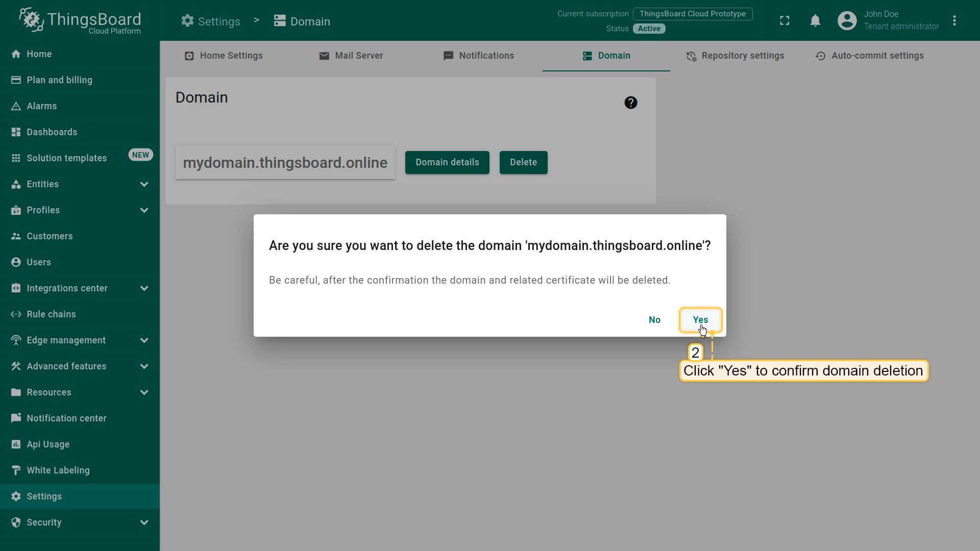This screenshot has height=551, width=980.
Task: Open the Repository settings tab
Action: (735, 56)
